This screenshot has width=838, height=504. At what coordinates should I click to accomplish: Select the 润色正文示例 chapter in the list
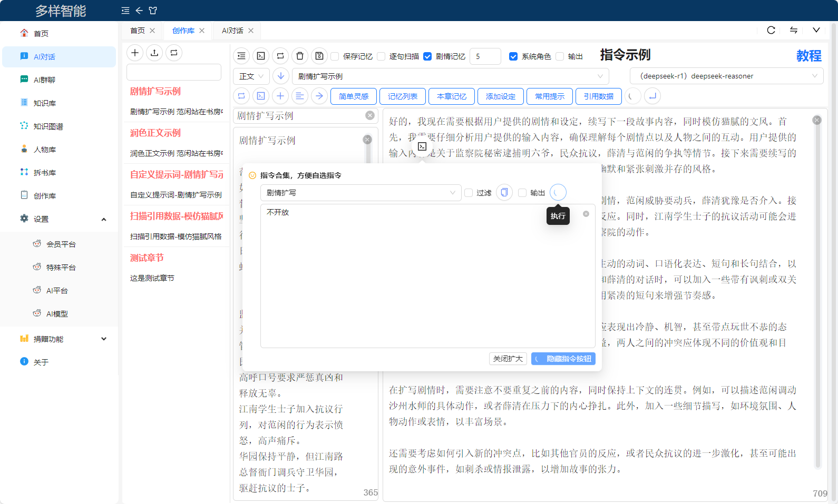coord(177,142)
